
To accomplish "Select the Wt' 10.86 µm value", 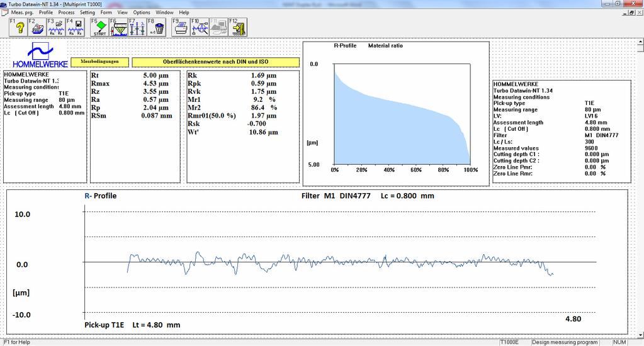I will point(263,132).
